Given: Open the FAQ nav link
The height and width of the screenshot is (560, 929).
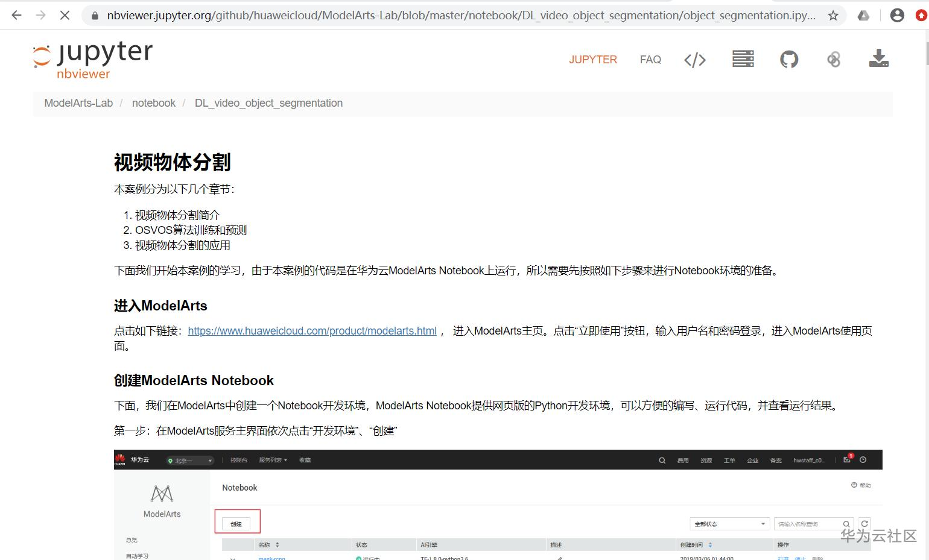Looking at the screenshot, I should click(650, 60).
